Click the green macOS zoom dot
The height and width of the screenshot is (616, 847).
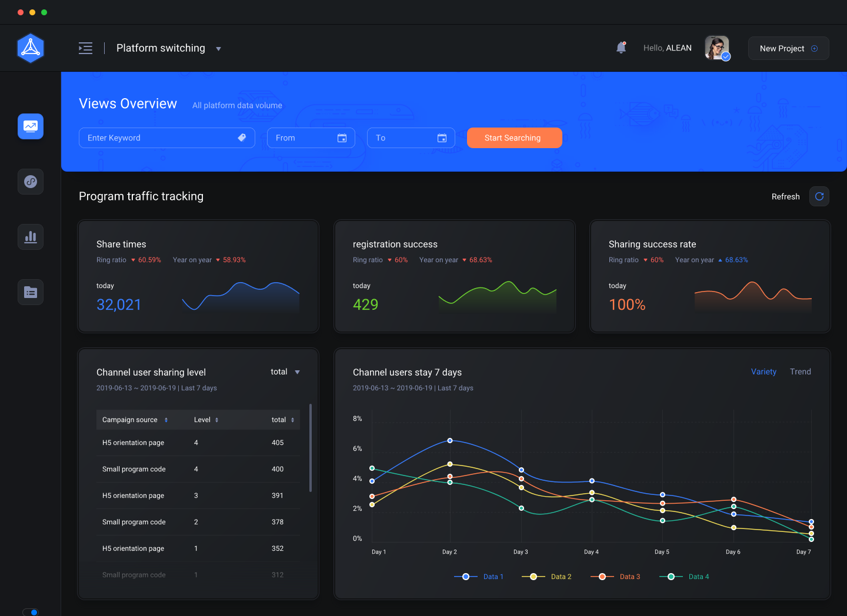pos(44,12)
